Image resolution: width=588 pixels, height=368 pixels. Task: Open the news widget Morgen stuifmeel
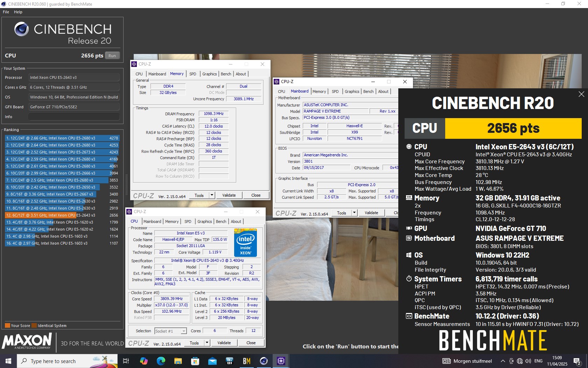click(467, 361)
